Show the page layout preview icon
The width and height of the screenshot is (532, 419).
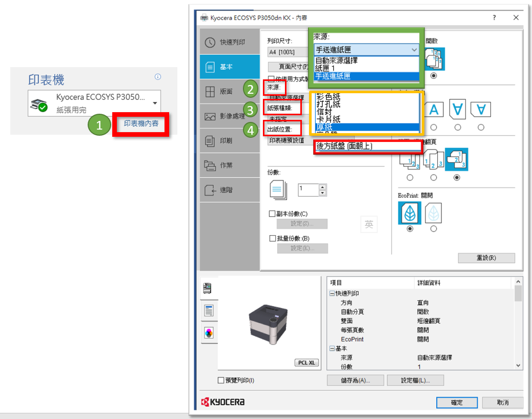tap(209, 310)
